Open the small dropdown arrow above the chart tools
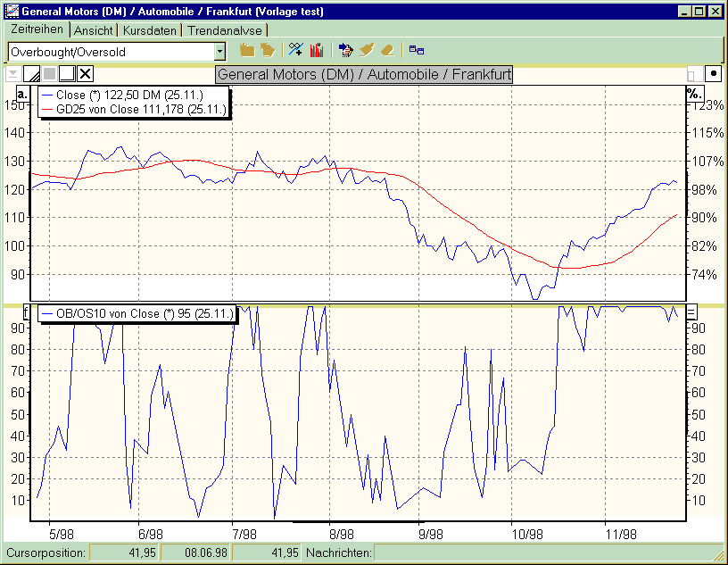The width and height of the screenshot is (728, 565). coord(13,73)
